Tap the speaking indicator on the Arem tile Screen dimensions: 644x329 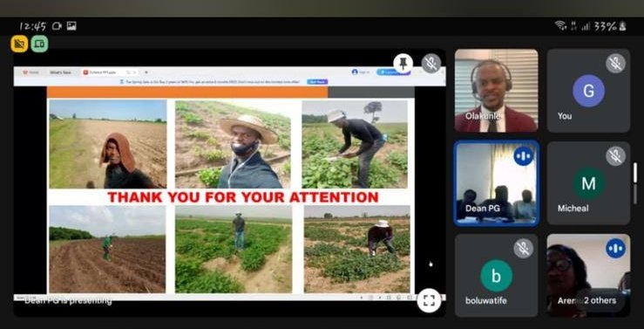[615, 249]
